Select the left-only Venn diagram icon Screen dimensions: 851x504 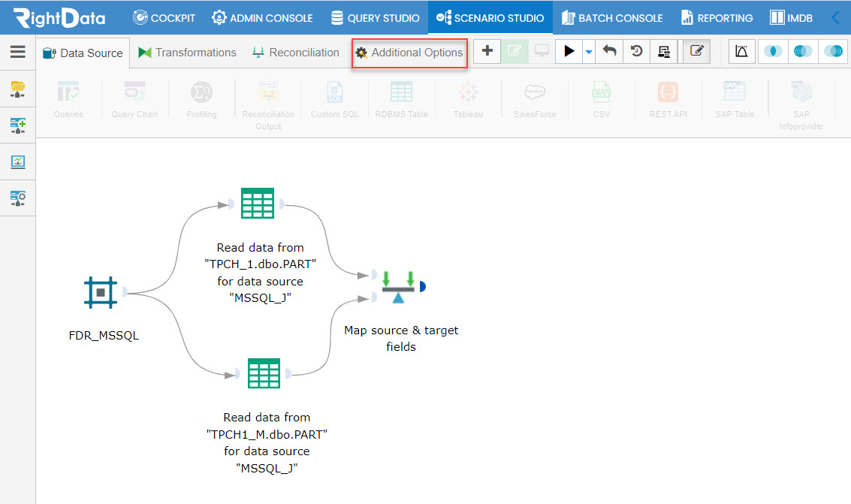(x=803, y=51)
